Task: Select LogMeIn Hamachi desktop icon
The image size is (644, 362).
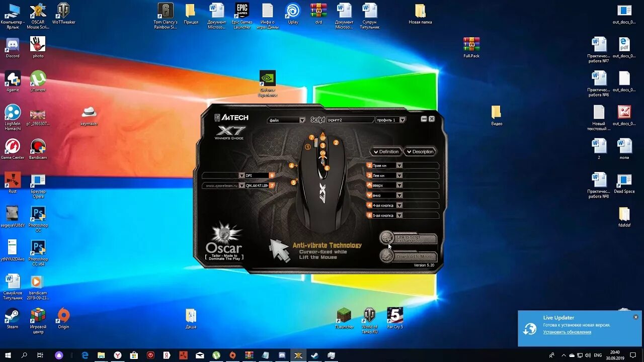Action: (x=13, y=118)
